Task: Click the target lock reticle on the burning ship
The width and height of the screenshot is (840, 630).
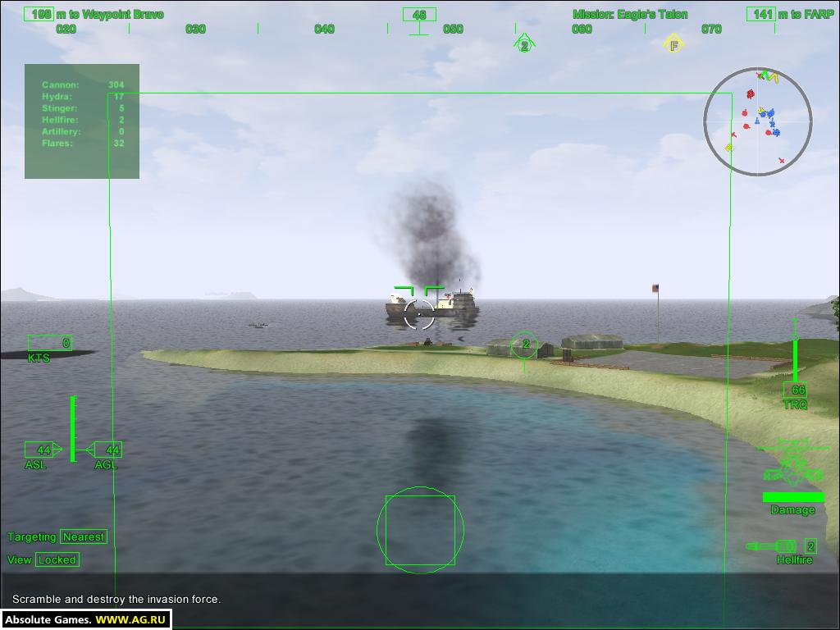Action: tap(419, 308)
